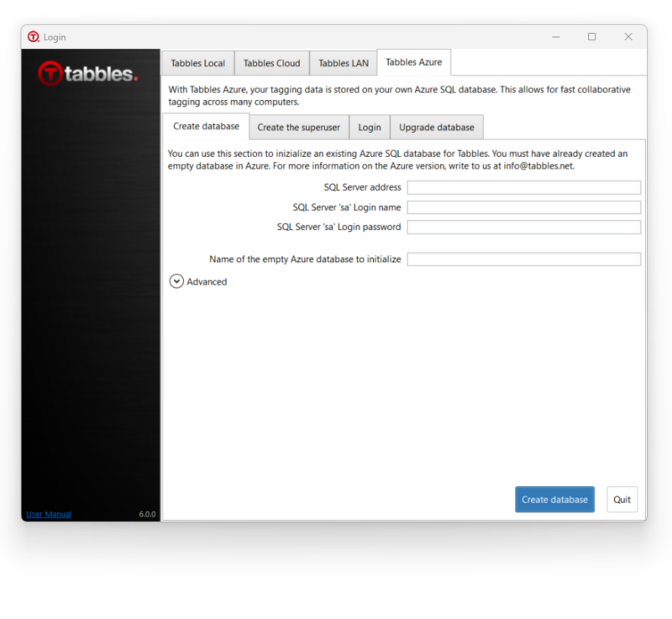
Task: Click the empty Azure database name field
Action: tap(523, 259)
